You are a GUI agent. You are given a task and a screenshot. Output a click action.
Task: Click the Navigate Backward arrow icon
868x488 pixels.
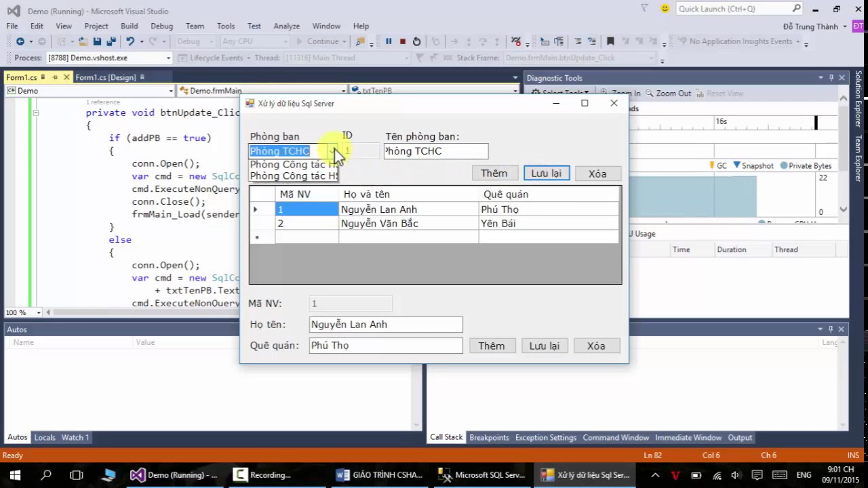click(x=20, y=41)
